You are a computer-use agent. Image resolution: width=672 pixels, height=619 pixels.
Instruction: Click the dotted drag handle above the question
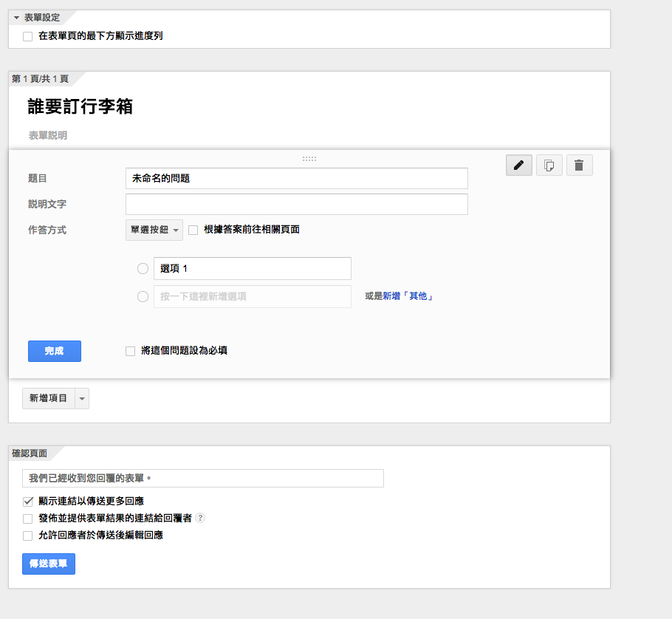(x=309, y=159)
